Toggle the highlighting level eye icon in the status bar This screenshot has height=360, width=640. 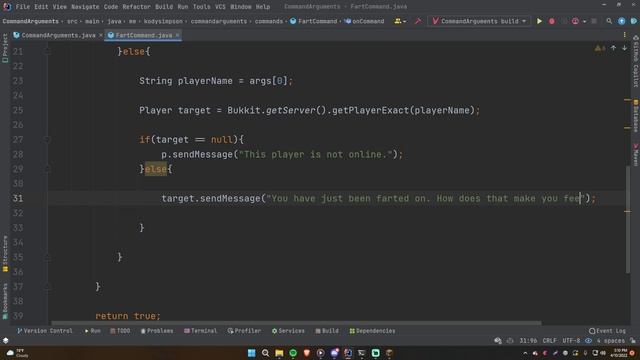(588, 340)
